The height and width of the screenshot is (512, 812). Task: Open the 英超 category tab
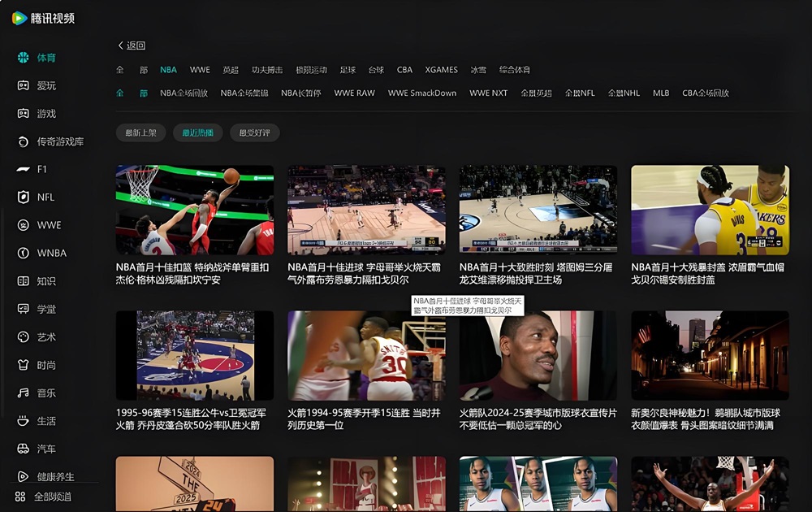point(231,70)
